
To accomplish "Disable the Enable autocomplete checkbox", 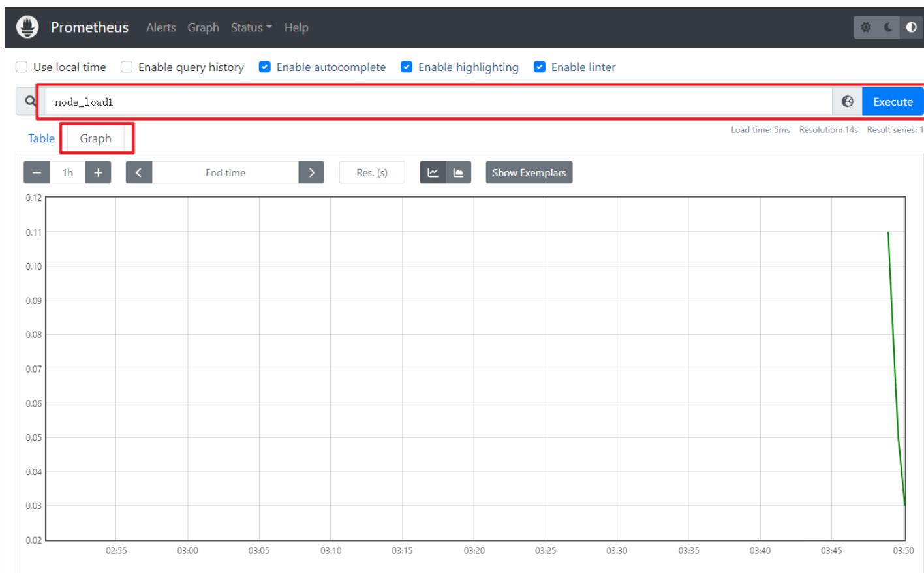I will pyautogui.click(x=265, y=67).
